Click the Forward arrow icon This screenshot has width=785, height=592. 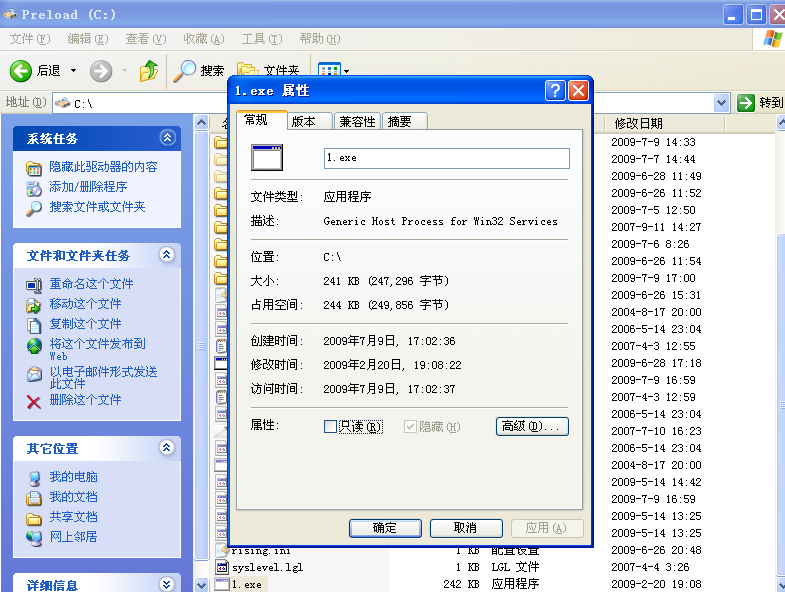[101, 71]
